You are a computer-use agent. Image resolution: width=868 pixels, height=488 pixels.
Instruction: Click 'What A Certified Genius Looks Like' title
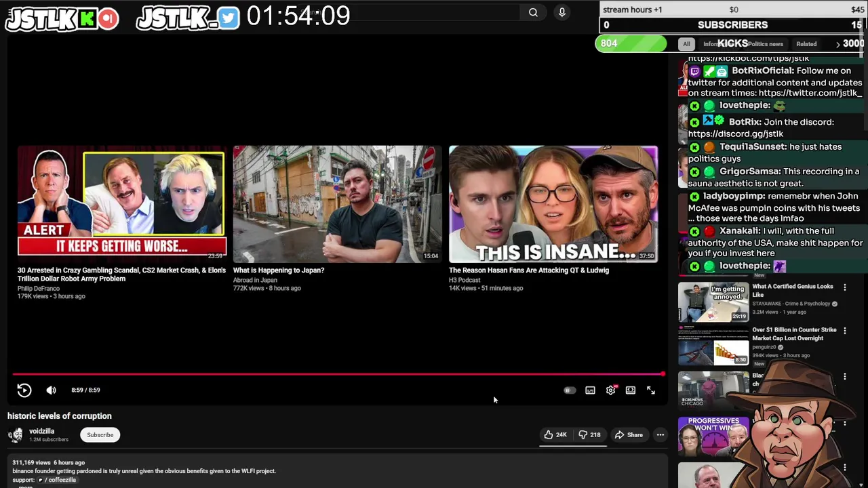793,291
